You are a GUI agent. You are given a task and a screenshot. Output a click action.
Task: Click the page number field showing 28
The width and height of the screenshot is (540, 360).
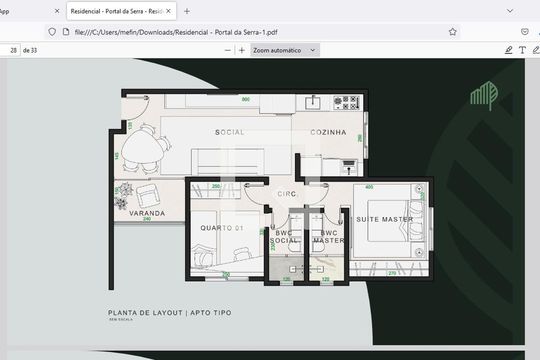click(10, 50)
